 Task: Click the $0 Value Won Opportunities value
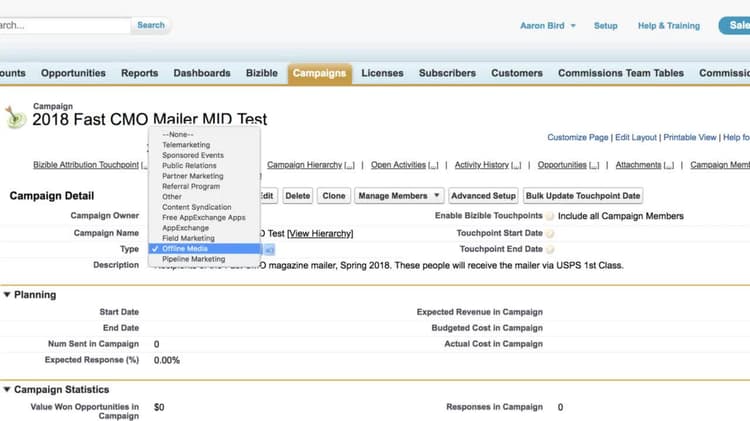[159, 407]
